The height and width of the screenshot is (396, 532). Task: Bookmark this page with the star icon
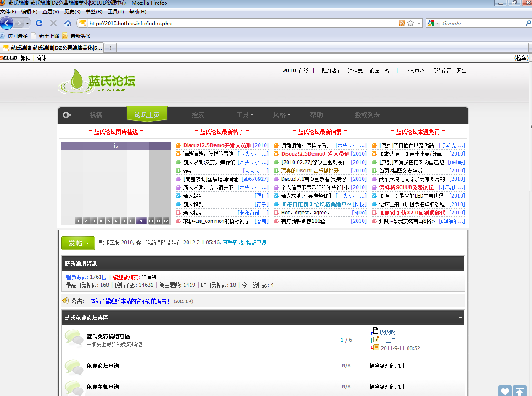click(x=411, y=23)
